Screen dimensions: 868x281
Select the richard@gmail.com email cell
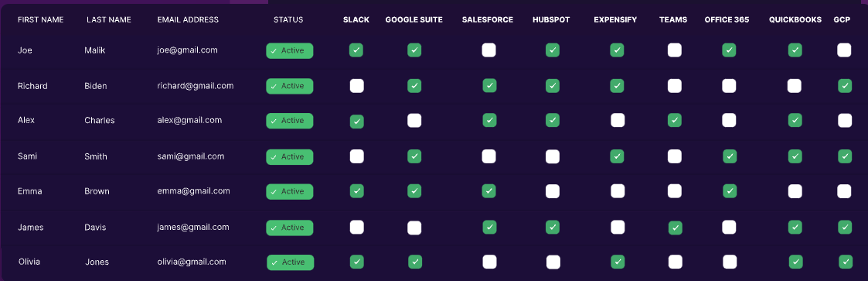click(x=196, y=86)
